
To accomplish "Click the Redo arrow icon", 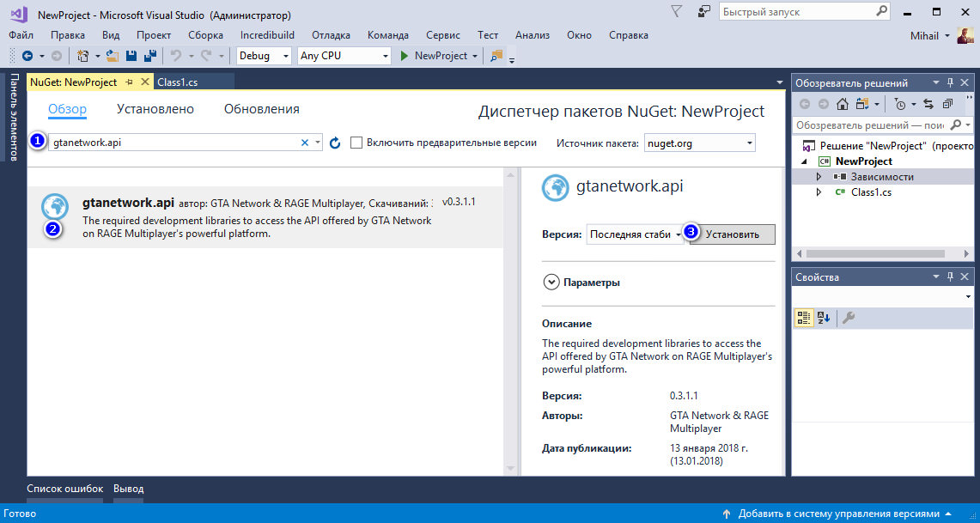I will click(206, 56).
